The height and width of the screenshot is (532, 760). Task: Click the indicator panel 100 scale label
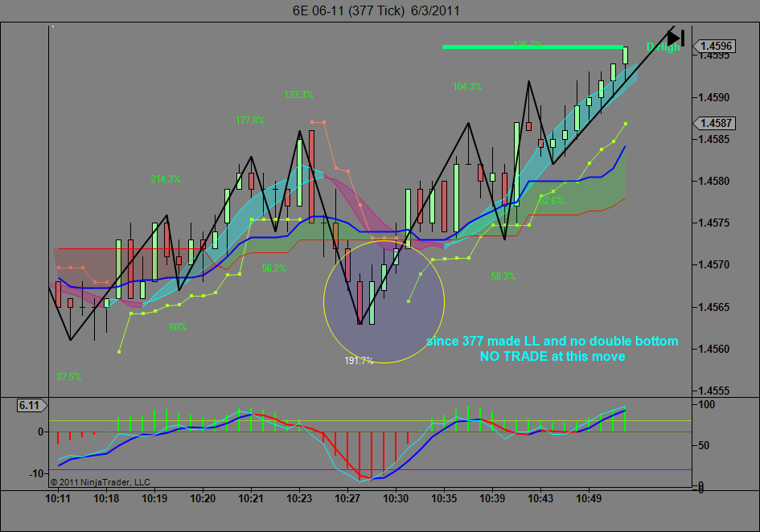pos(707,404)
